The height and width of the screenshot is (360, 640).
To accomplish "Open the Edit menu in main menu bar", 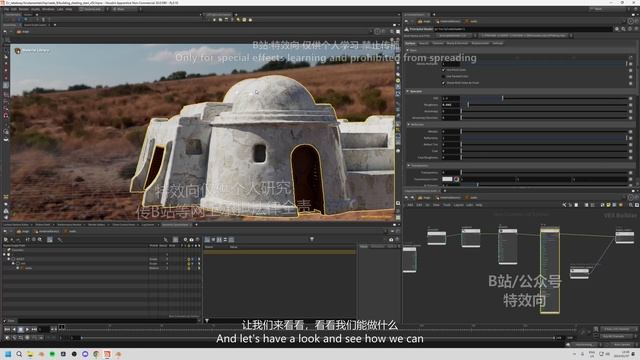I will (13, 9).
